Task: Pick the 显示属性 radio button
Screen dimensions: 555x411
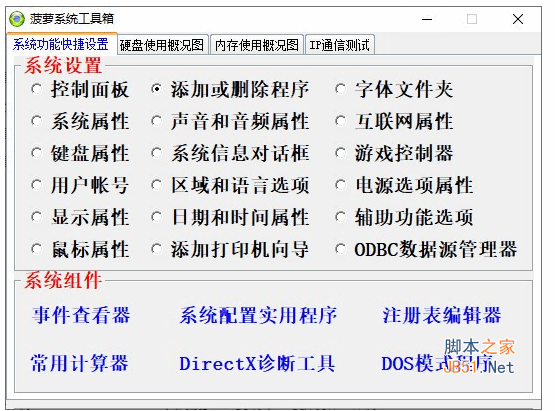Action: 37,217
